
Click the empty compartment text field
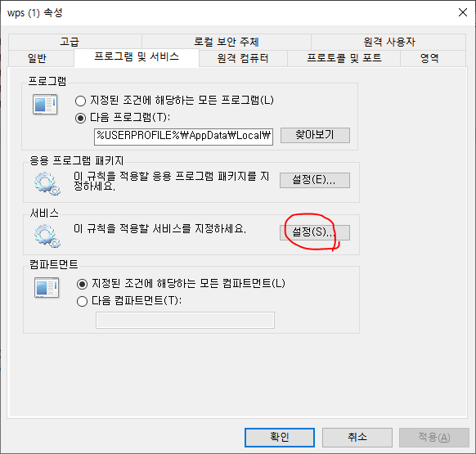point(185,320)
